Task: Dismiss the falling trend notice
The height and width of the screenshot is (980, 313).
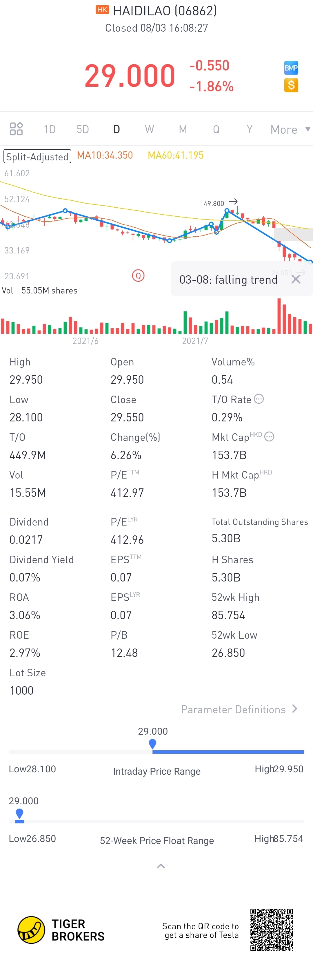Action: (296, 279)
